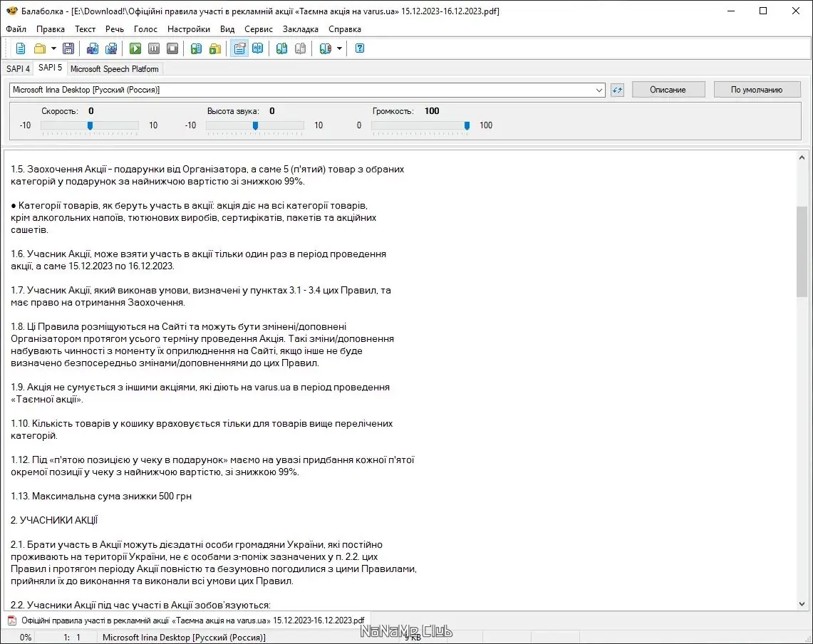This screenshot has width=813, height=644.
Task: Click the line starting 1.6. Учасник Акції
Action: (199, 254)
